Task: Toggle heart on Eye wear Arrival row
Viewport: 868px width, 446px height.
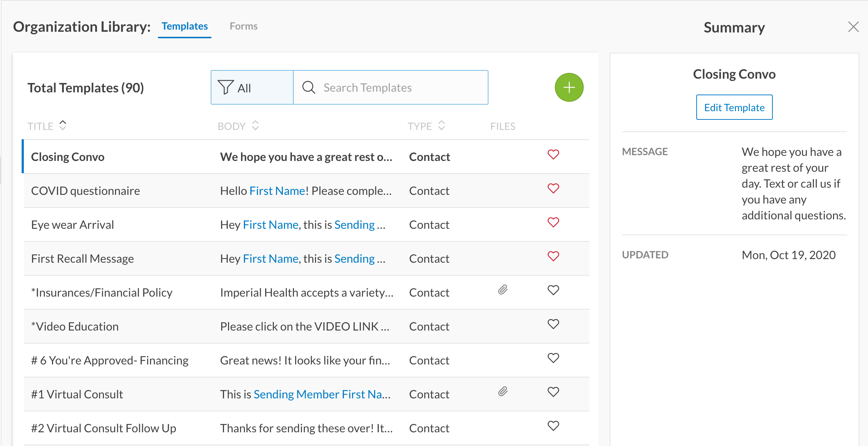Action: click(553, 222)
